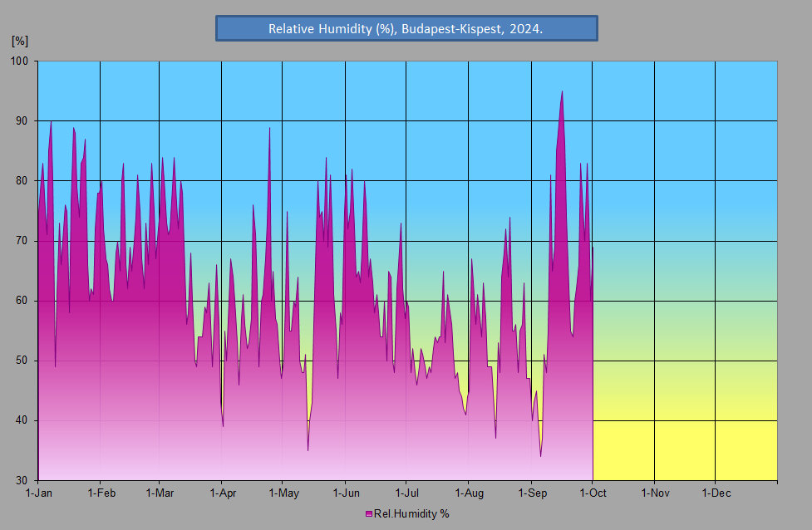This screenshot has width=812, height=530.
Task: Click the 30 value on the y-axis
Action: click(22, 480)
